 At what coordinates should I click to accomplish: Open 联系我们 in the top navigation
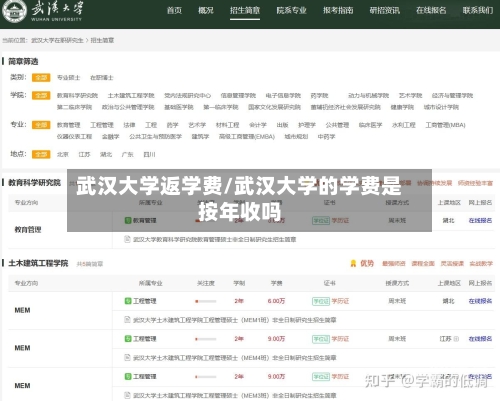(x=478, y=11)
